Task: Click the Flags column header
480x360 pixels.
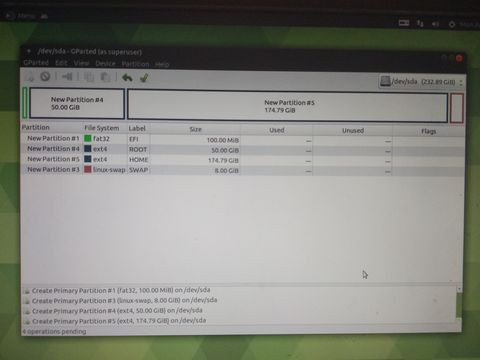Action: pos(428,131)
